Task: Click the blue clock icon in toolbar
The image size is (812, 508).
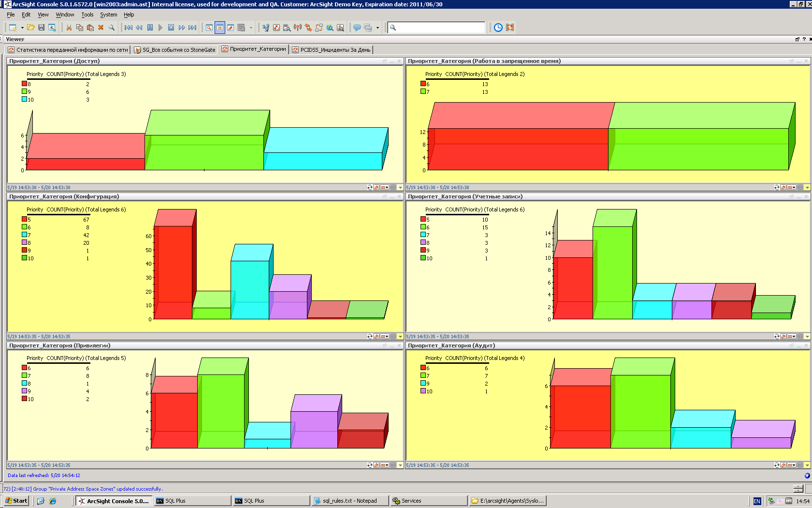Action: (498, 28)
